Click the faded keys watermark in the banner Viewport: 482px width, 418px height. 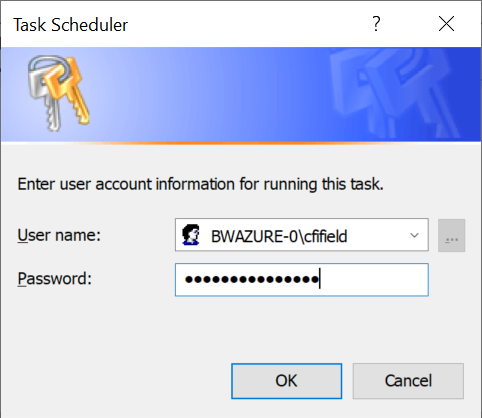click(x=393, y=93)
